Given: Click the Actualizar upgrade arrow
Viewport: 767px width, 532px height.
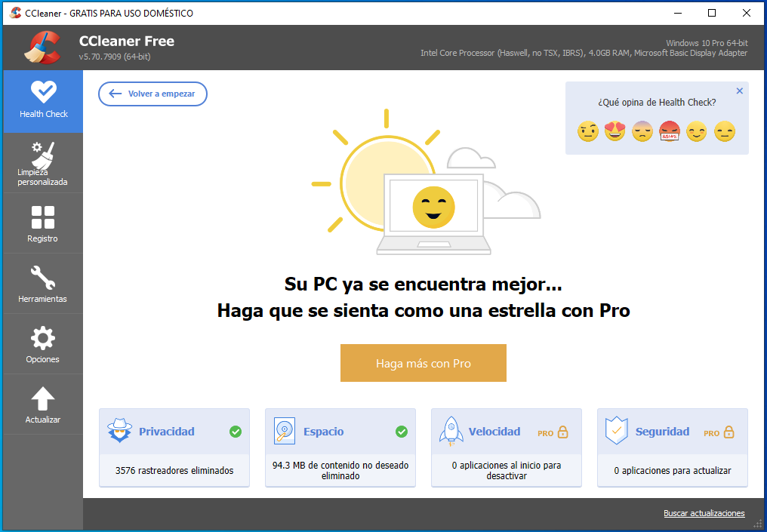Looking at the screenshot, I should (43, 404).
